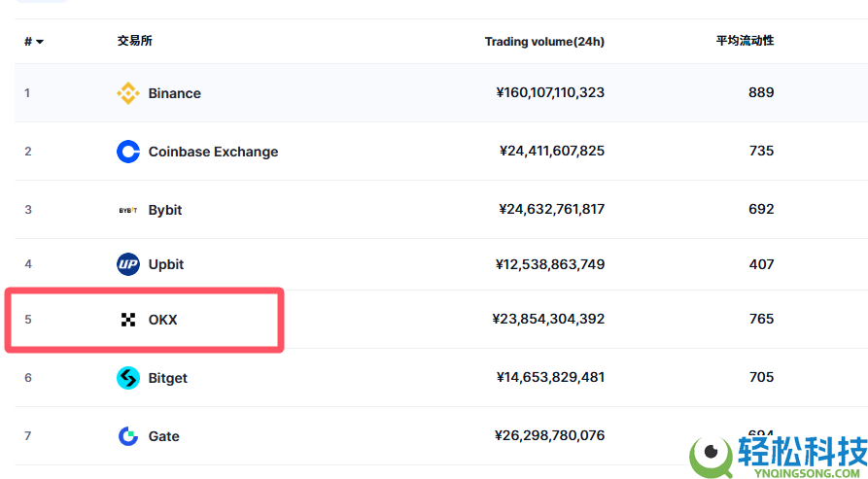Click the Coinbase Exchange logo icon
Image resolution: width=868 pixels, height=479 pixels.
(128, 152)
